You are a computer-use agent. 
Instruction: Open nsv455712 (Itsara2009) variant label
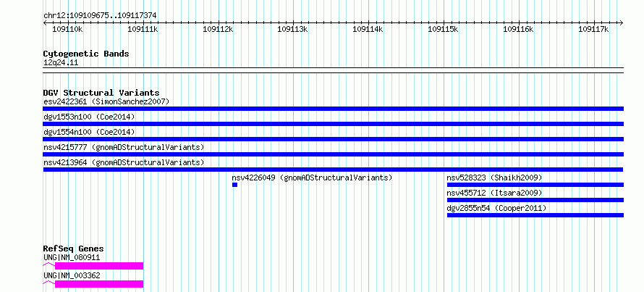click(x=494, y=193)
